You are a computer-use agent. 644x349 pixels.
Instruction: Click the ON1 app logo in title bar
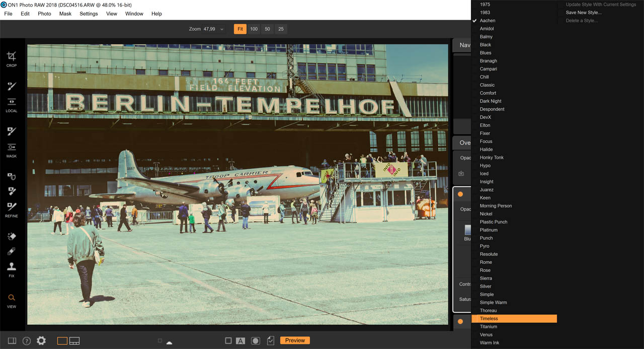pyautogui.click(x=4, y=5)
